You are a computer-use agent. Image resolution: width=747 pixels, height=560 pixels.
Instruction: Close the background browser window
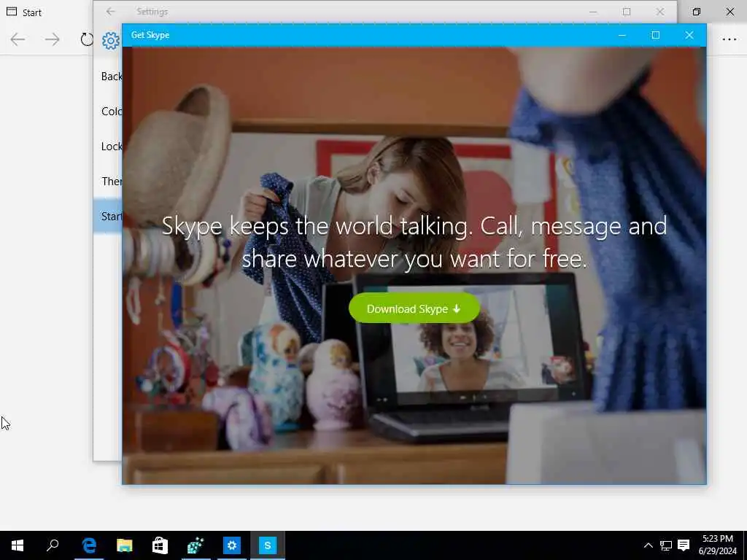pyautogui.click(x=729, y=12)
